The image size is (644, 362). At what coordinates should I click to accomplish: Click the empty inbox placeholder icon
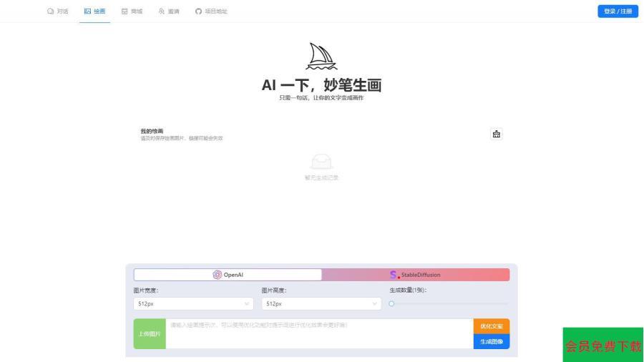click(321, 162)
